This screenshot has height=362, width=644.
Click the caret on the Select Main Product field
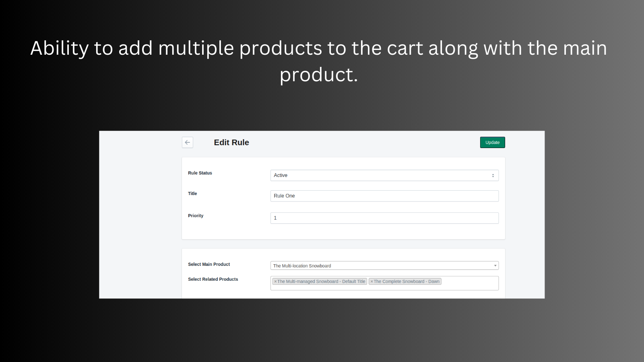coord(495,265)
